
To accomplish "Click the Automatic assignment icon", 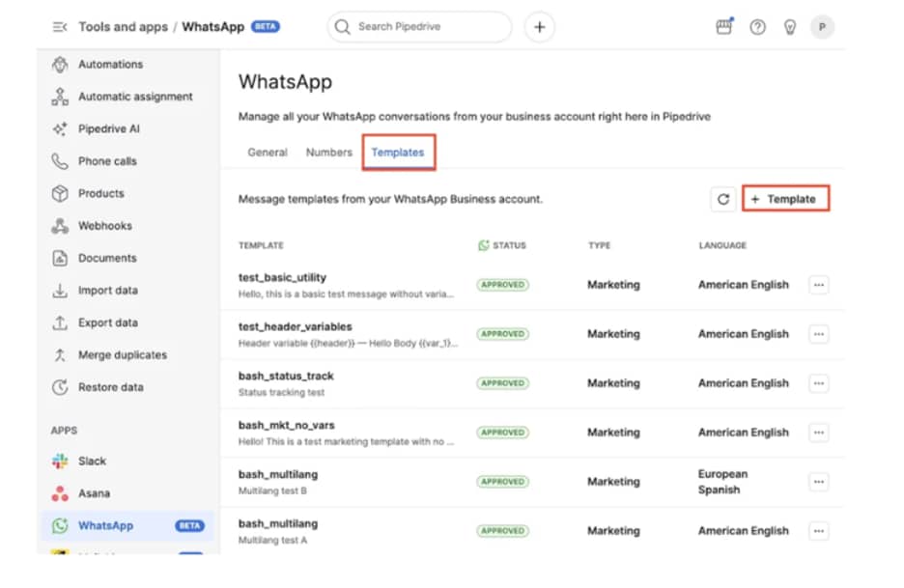I will 60,97.
